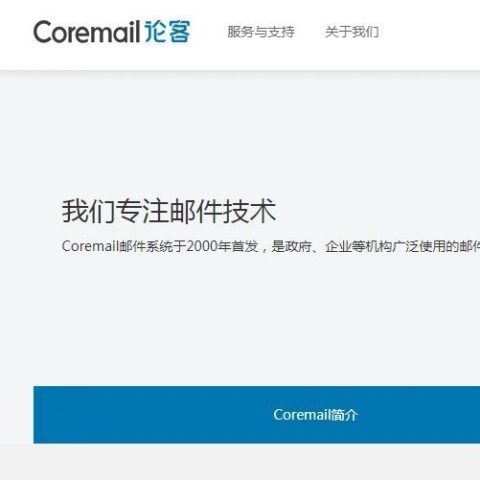Click the 论 character in the logo

click(155, 32)
